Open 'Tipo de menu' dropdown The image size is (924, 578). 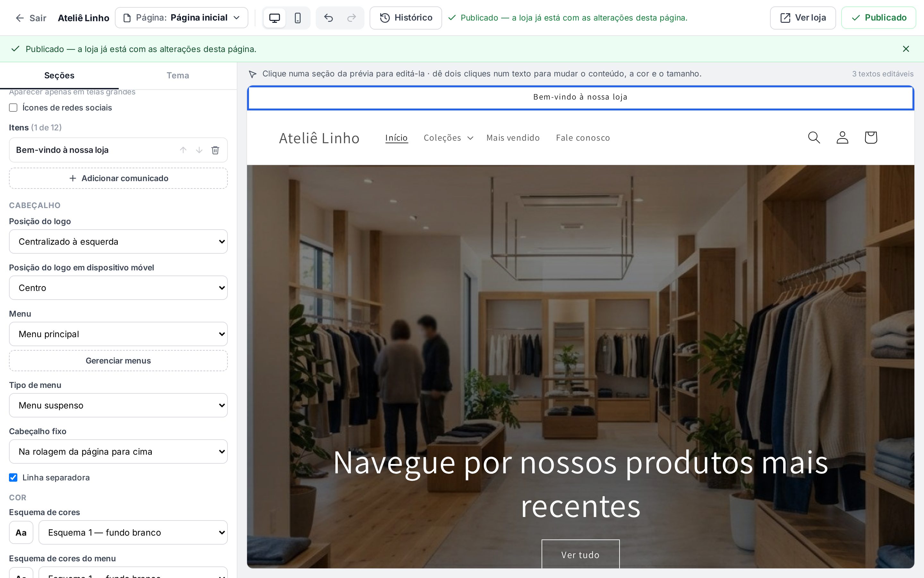118,405
